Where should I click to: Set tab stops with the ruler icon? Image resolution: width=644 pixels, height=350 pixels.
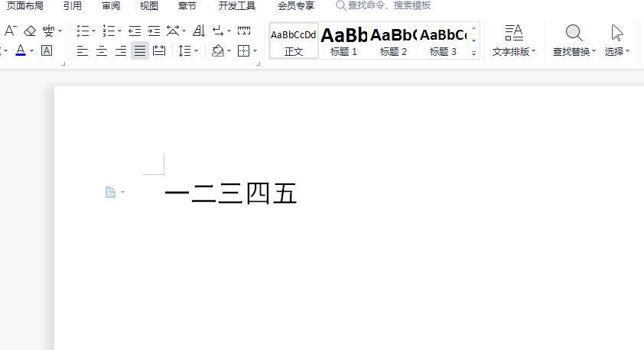point(244,31)
